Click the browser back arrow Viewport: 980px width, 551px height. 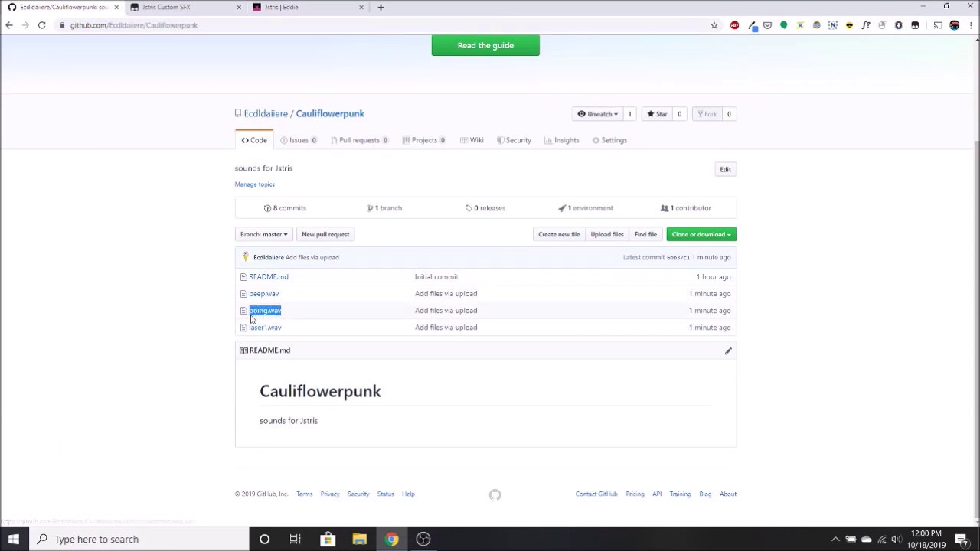click(x=9, y=25)
